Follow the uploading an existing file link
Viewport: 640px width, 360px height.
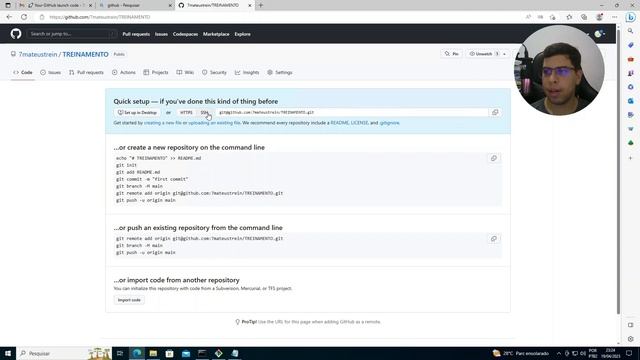[214, 123]
